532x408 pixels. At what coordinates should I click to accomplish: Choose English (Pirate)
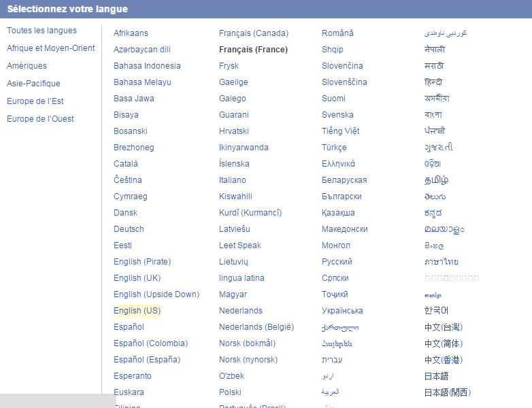pos(142,262)
